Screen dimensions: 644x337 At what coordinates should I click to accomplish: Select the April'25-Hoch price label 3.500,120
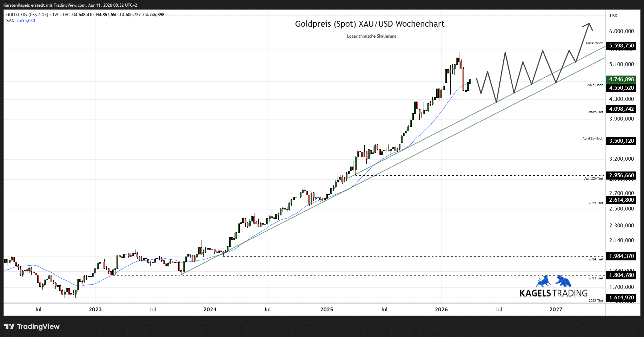click(x=621, y=141)
